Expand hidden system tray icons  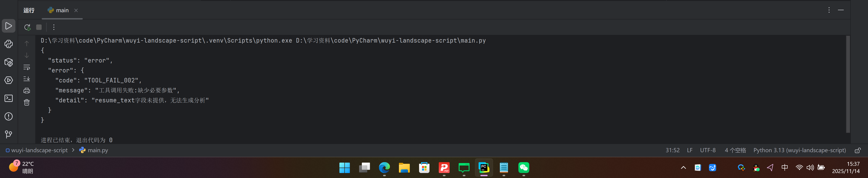[683, 168]
